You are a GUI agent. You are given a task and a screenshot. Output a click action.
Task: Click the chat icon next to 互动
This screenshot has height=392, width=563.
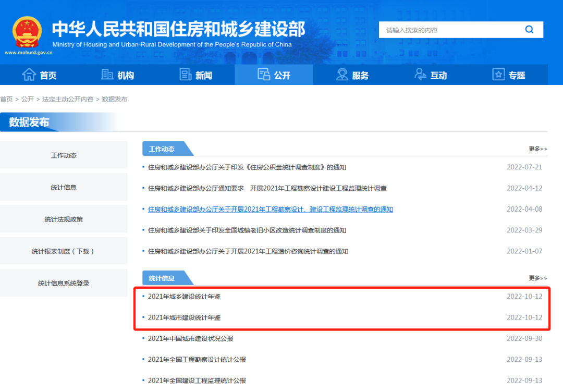420,74
